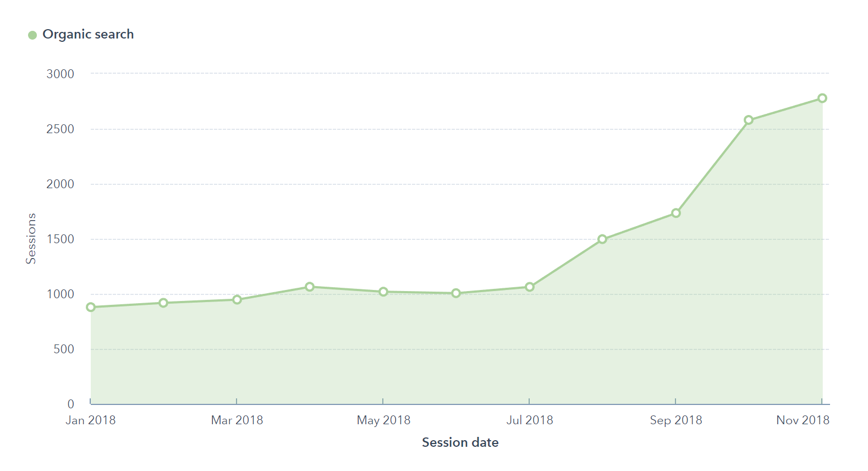Click the '3000' y-axis value
The image size is (868, 471).
point(61,74)
